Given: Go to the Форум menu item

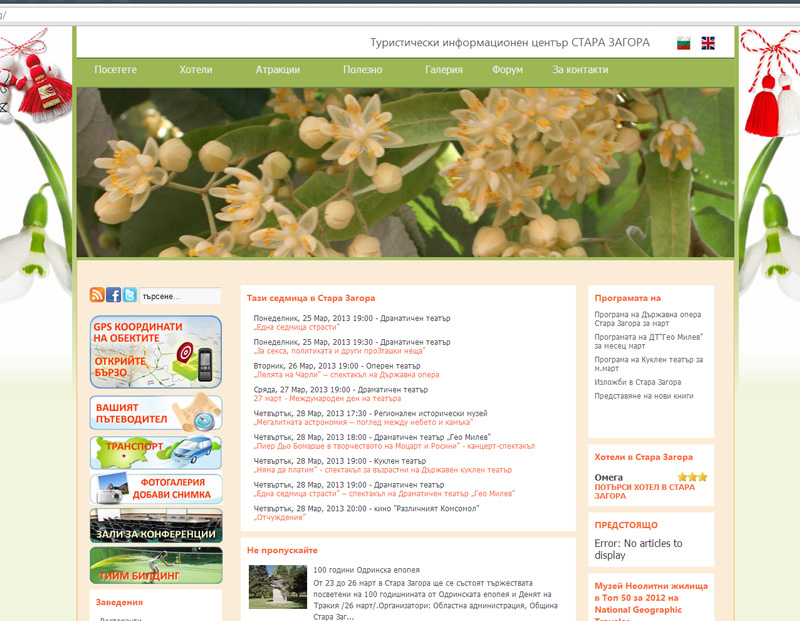Looking at the screenshot, I should pos(507,70).
